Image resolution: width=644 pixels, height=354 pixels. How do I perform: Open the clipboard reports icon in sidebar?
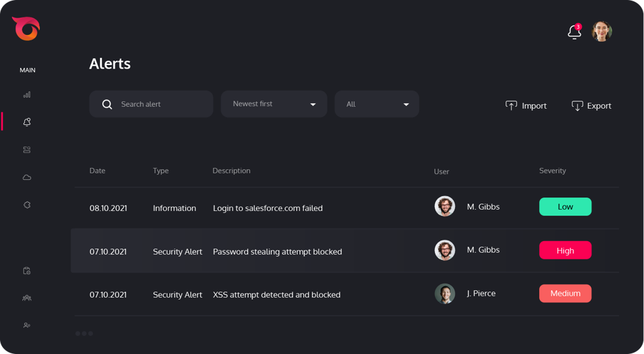27,271
